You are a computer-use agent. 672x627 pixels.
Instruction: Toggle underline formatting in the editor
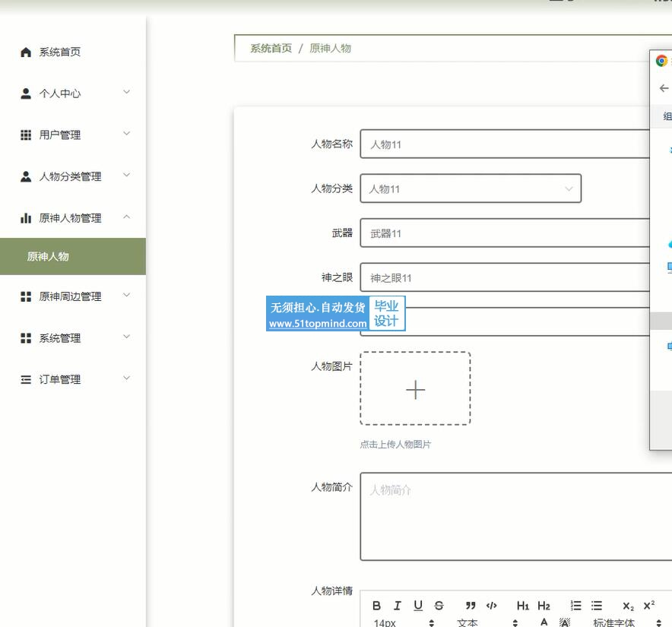[x=418, y=606]
